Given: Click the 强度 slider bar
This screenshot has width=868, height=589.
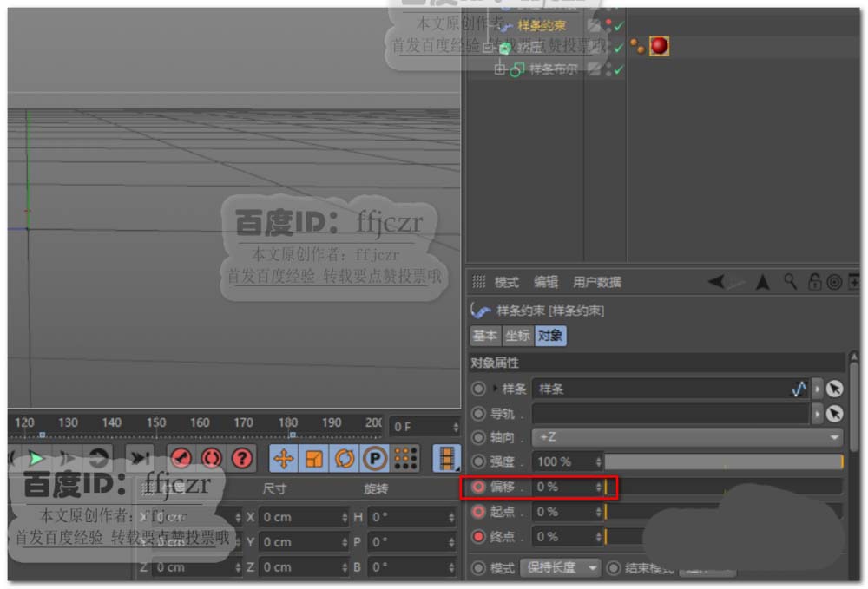Looking at the screenshot, I should [724, 461].
